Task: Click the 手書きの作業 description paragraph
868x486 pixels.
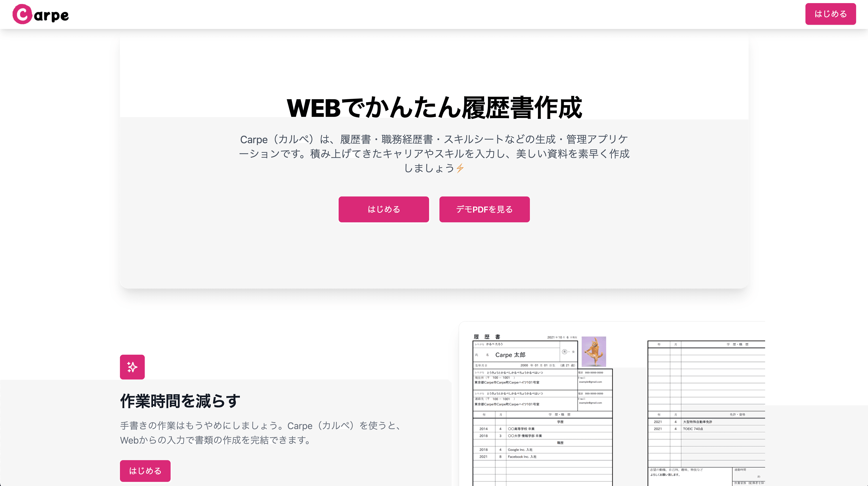Action: [x=262, y=433]
